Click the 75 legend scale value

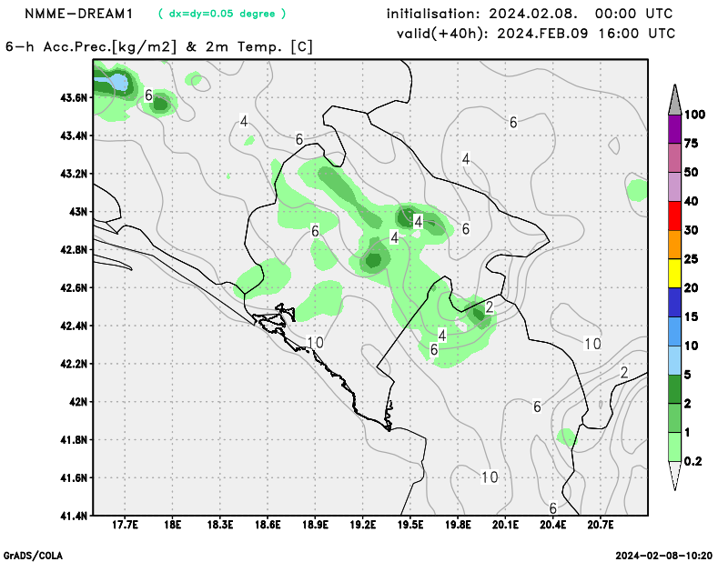(692, 144)
